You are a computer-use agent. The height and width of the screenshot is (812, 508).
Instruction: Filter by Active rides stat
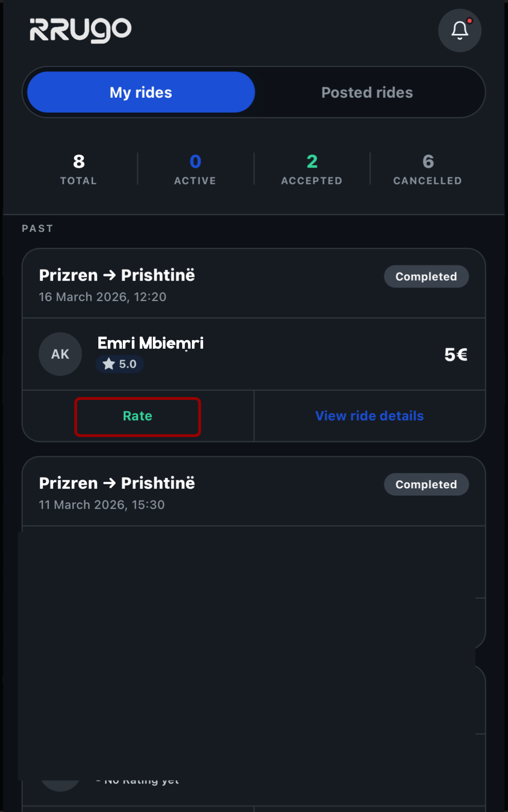195,169
